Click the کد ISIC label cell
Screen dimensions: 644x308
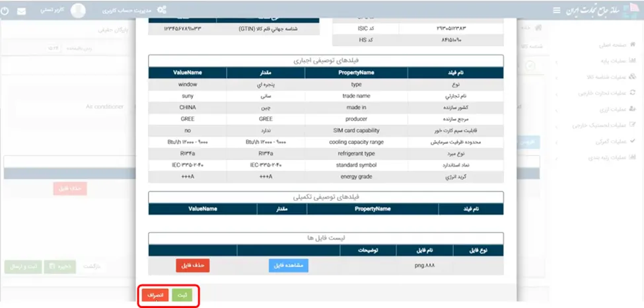click(x=365, y=28)
